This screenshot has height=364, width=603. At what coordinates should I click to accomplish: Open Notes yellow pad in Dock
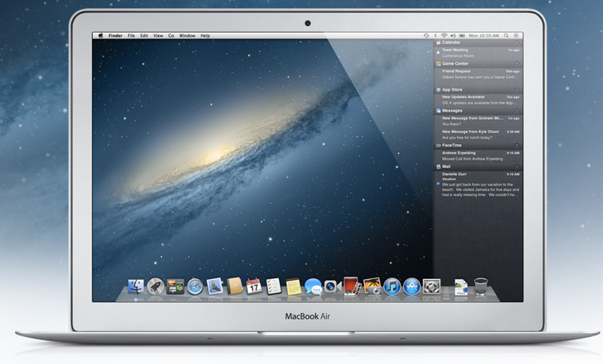[293, 287]
